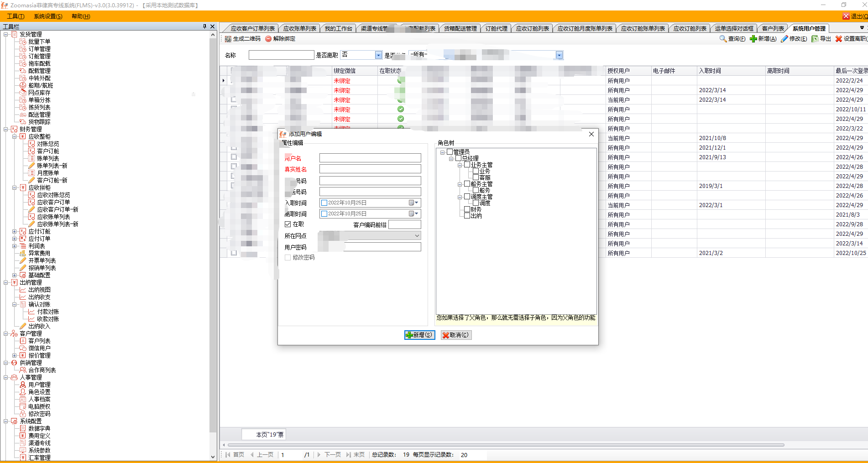Open 用户管理 in the sidebar tree

click(x=39, y=385)
